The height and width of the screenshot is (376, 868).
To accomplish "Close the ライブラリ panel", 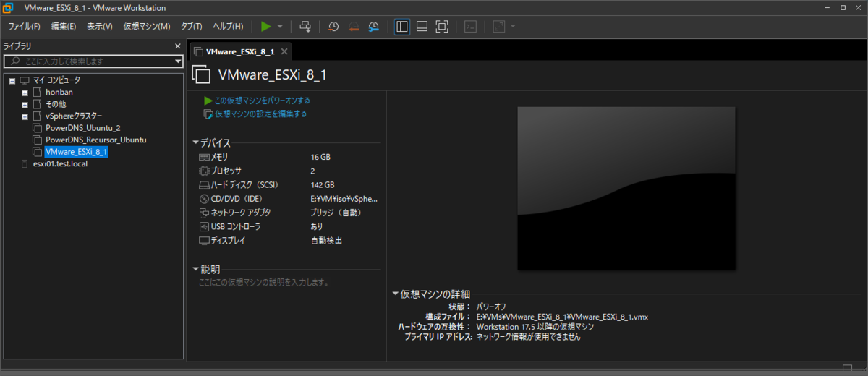I will [178, 46].
